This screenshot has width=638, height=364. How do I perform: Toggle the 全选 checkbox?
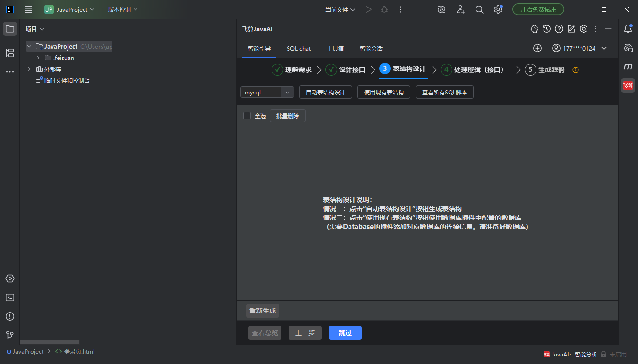click(247, 116)
